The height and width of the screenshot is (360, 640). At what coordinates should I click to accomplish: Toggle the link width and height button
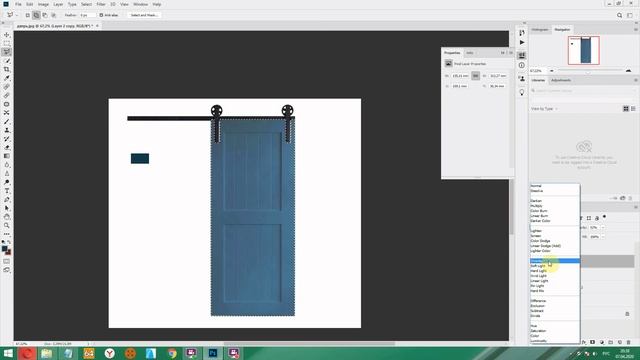pos(476,76)
